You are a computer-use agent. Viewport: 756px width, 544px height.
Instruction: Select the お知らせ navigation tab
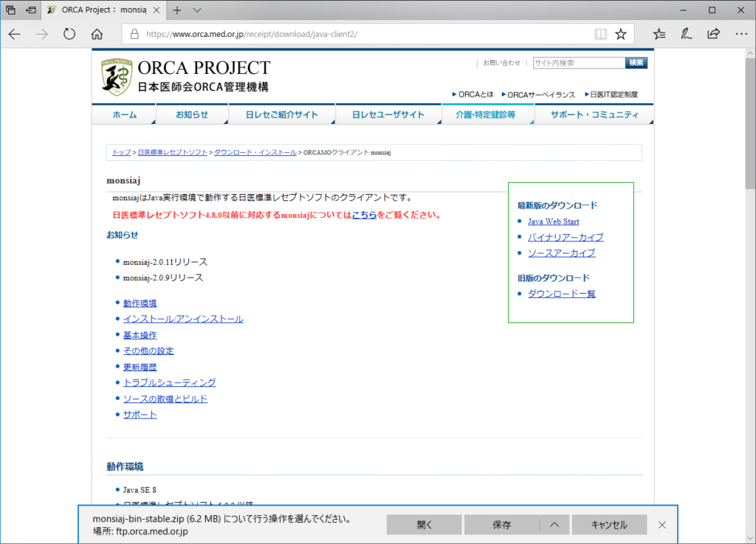pos(192,114)
